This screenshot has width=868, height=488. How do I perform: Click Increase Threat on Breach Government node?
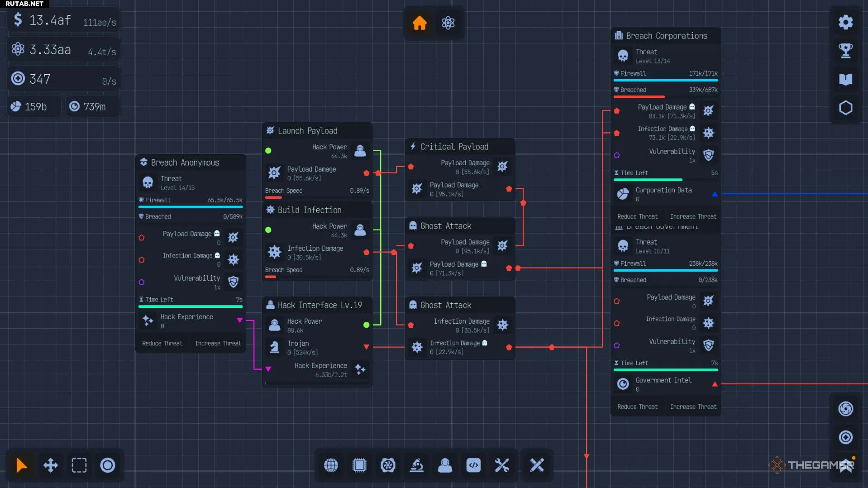(693, 407)
